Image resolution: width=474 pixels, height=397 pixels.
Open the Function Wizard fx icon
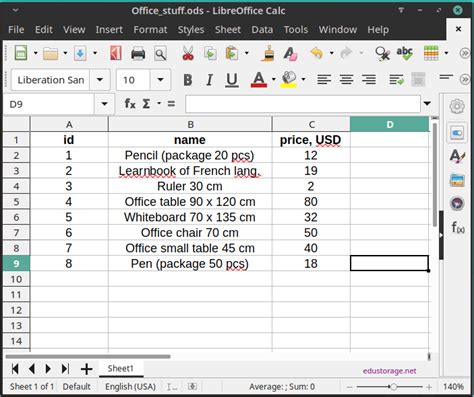click(130, 104)
